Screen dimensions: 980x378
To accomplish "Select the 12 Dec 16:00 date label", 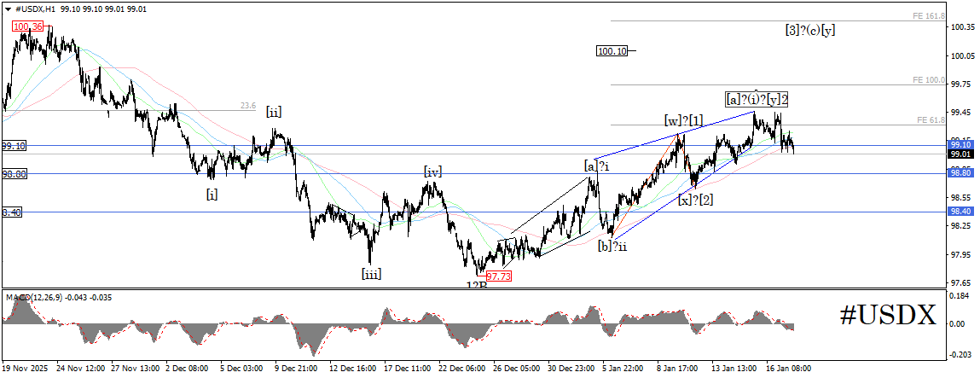I will click(x=351, y=368).
